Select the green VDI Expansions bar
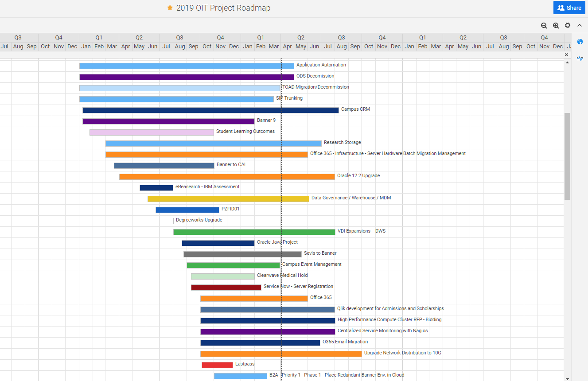Screen dimensions: 588x381 point(254,232)
